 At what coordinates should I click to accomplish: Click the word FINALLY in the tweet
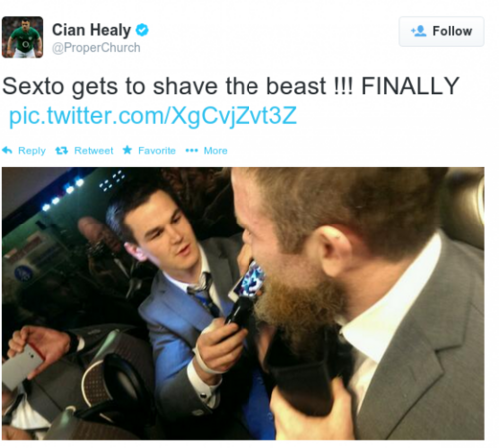[x=410, y=86]
